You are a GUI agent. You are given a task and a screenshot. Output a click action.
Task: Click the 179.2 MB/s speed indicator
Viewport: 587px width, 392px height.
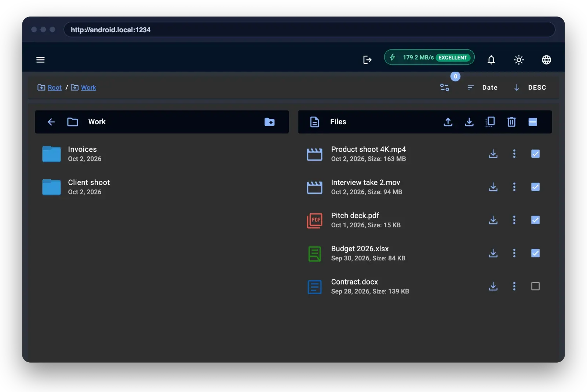429,57
